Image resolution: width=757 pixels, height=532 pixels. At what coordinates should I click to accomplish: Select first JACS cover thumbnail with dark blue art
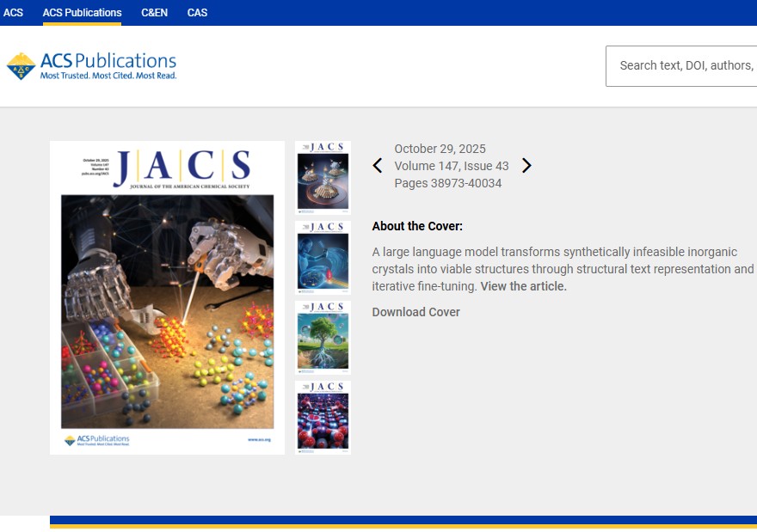(323, 178)
